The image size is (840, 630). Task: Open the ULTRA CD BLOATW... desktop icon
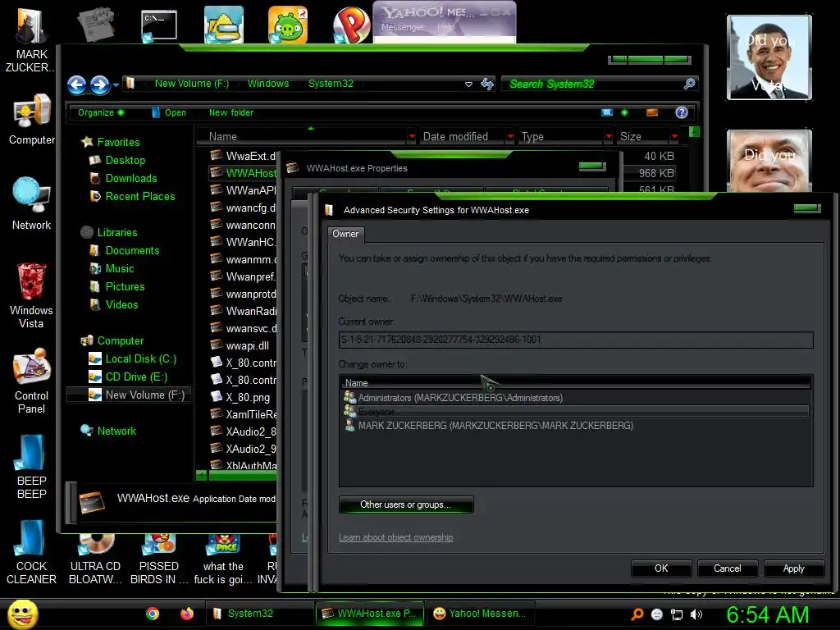[95, 559]
